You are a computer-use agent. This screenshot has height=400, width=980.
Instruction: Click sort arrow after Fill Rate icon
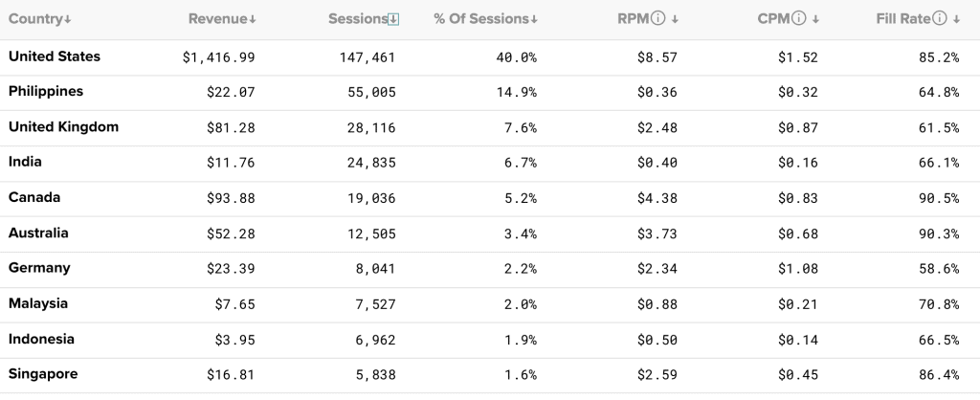coord(956,20)
